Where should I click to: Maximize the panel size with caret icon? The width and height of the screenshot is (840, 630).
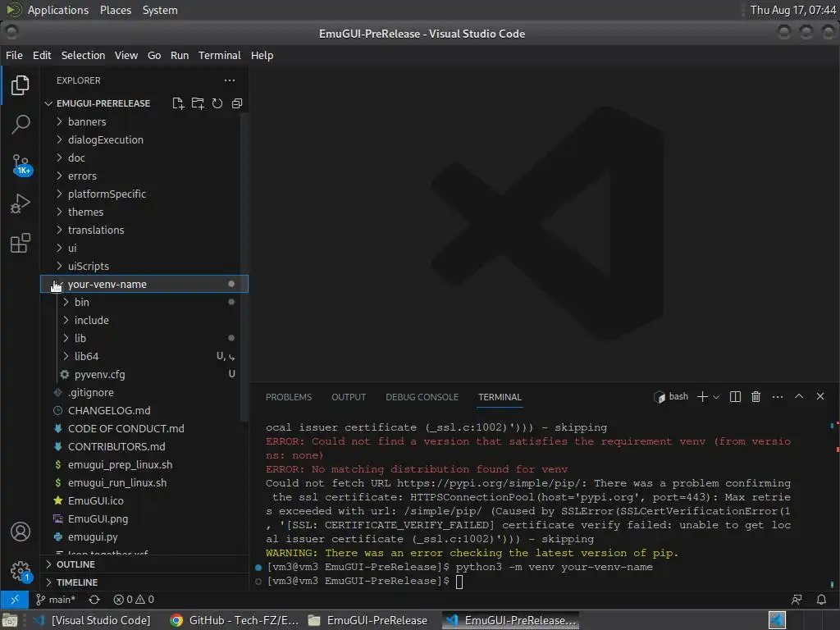point(799,396)
